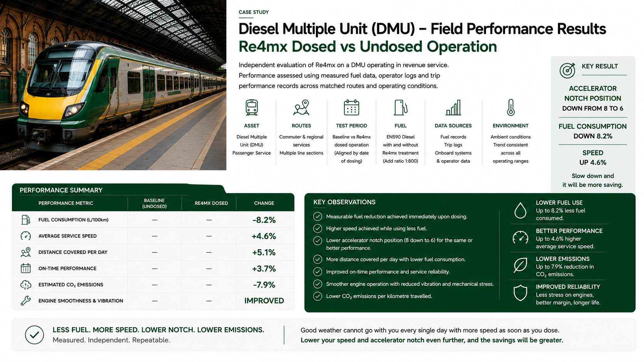Click the thermometer icon above ENVIRONMENT
Image resolution: width=644 pixels, height=362 pixels.
click(511, 108)
